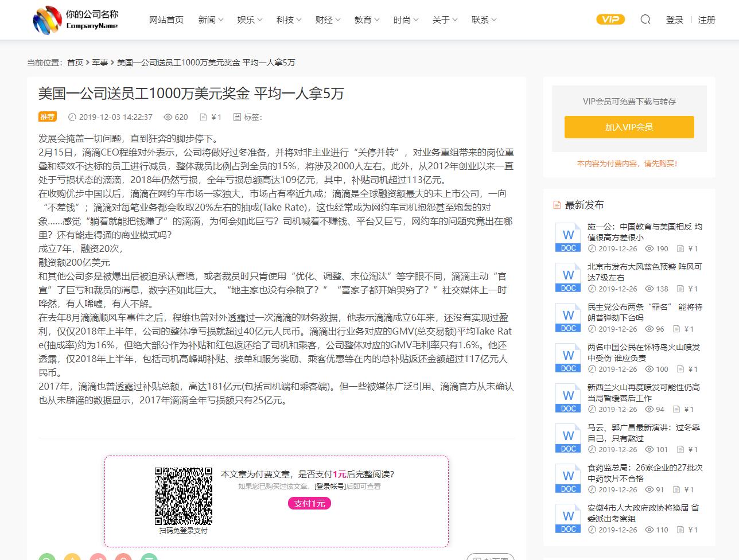Select 网站首页 in the navigation bar

coord(166,20)
